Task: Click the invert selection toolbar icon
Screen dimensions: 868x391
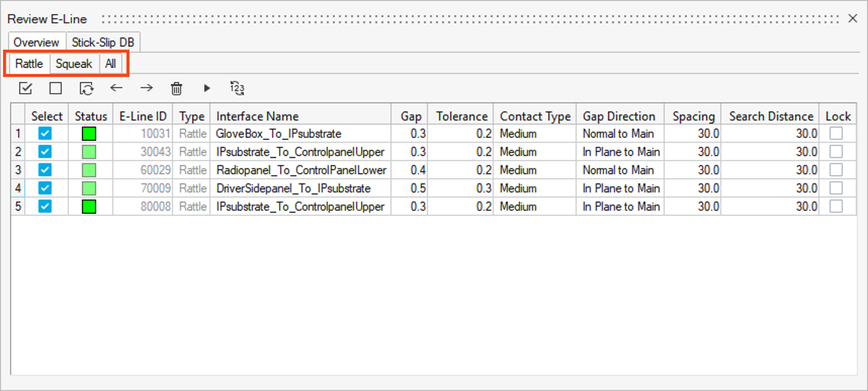Action: click(86, 88)
